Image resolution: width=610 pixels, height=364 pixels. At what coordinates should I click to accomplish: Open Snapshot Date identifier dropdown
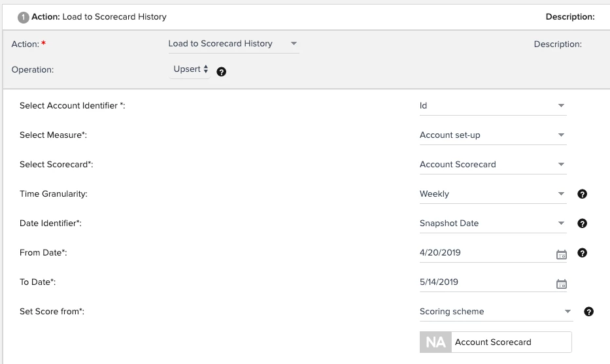(493, 223)
